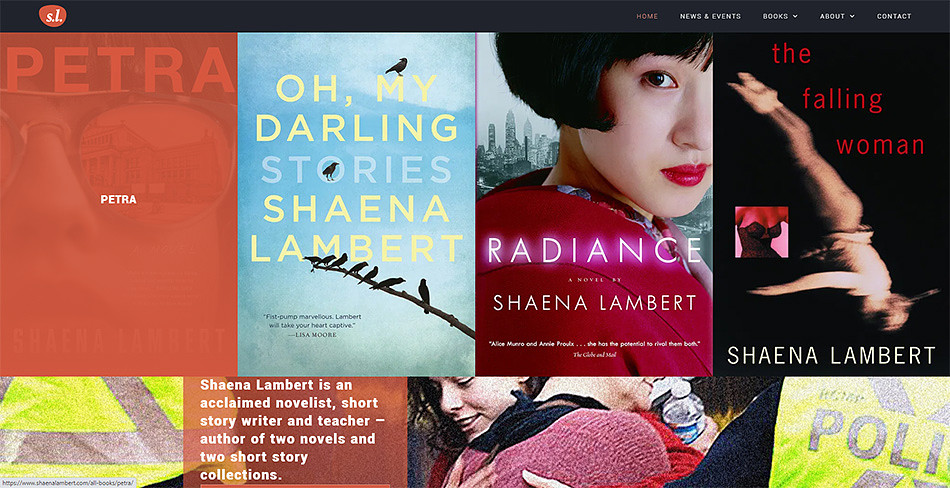
Task: Expand the About dropdown chevron
Action: [852, 16]
